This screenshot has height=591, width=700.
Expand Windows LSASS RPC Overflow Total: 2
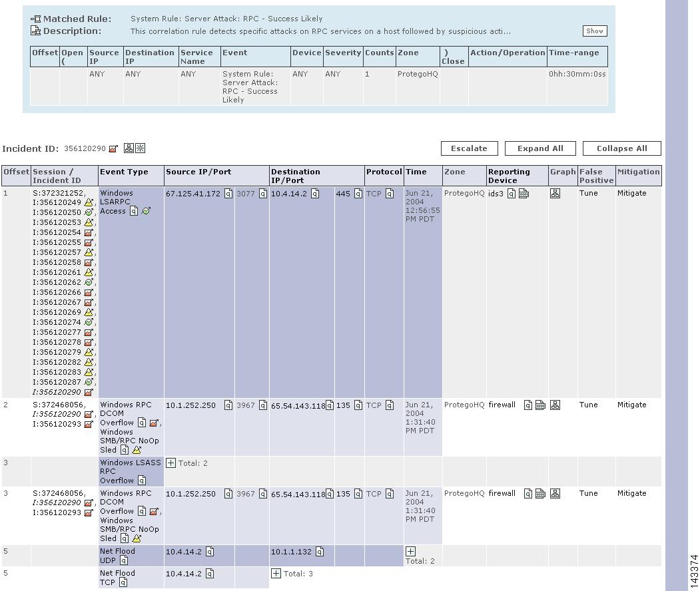click(171, 463)
